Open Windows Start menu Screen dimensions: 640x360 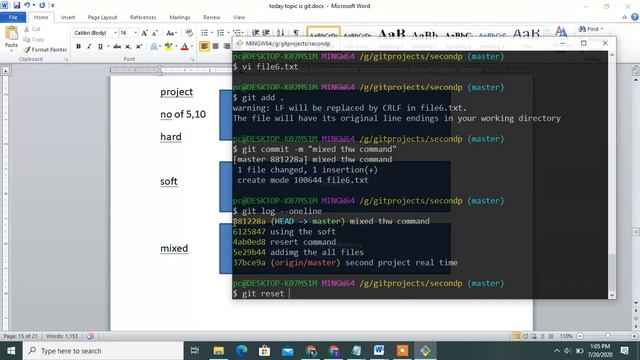point(11,351)
